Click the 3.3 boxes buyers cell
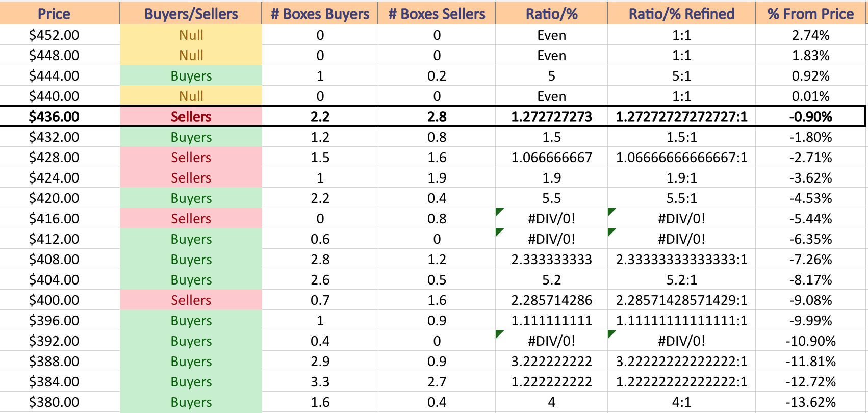Viewport: 868px width, 413px height. click(x=320, y=382)
